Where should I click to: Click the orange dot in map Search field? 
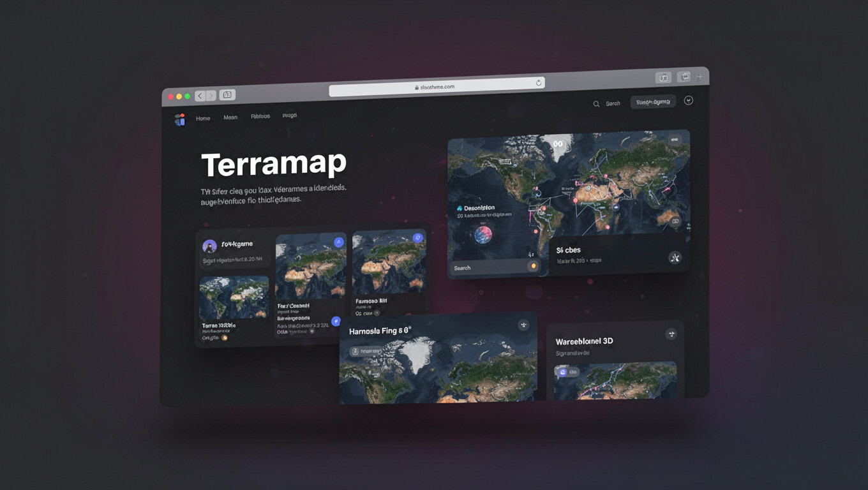533,266
